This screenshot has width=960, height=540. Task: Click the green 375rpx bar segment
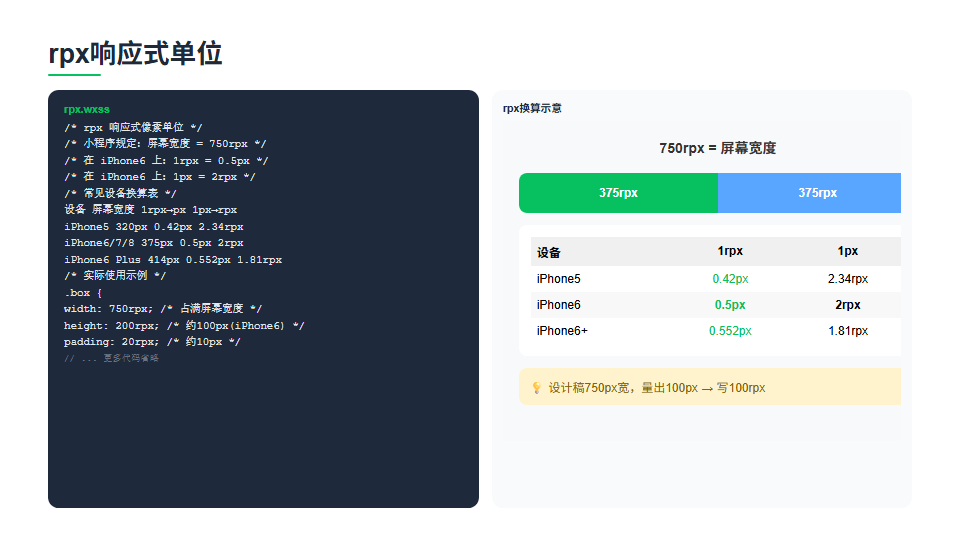tap(618, 193)
